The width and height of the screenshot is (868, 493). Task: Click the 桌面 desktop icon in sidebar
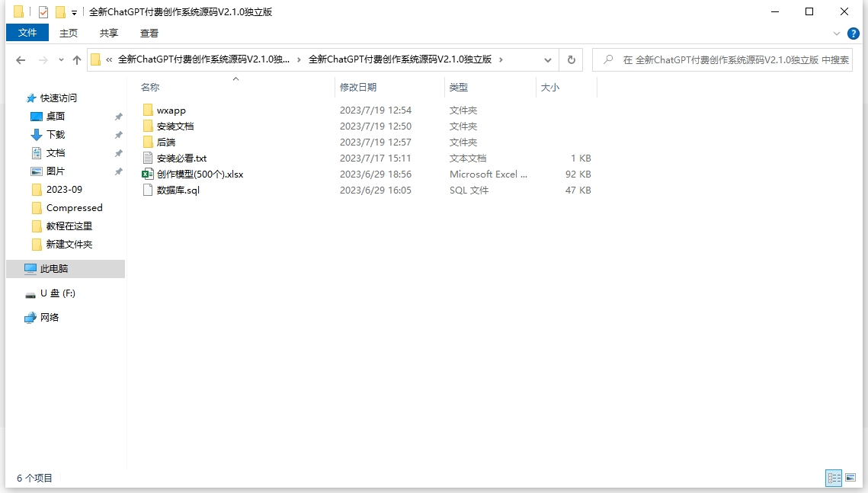36,116
